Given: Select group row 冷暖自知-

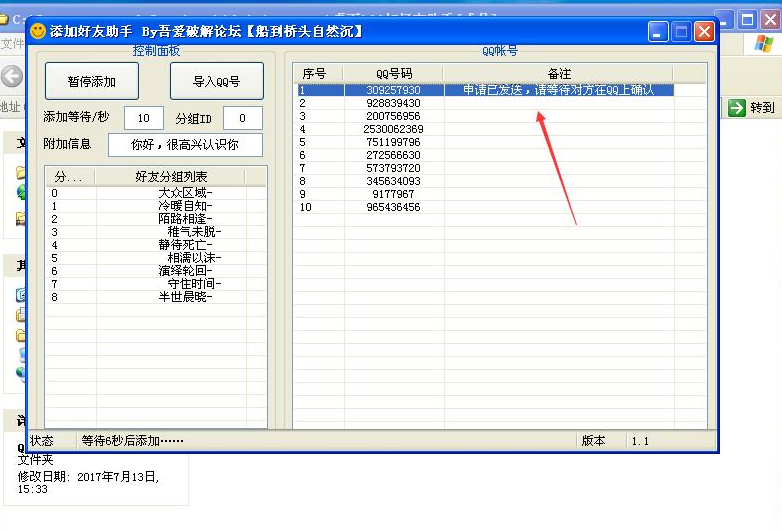Looking at the screenshot, I should click(156, 205).
